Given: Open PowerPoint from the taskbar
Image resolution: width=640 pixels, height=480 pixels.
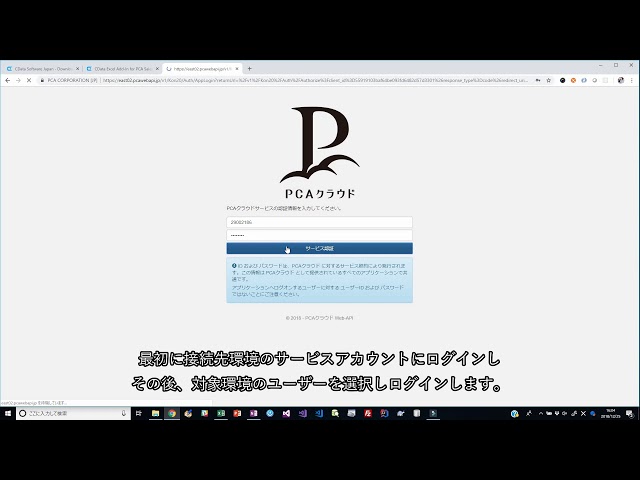Looking at the screenshot, I should pos(237,413).
